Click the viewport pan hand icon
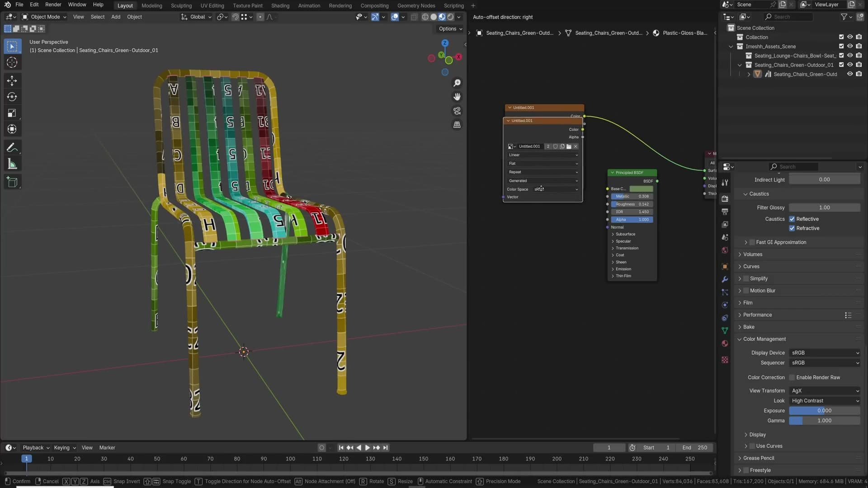This screenshot has width=868, height=488. [457, 97]
